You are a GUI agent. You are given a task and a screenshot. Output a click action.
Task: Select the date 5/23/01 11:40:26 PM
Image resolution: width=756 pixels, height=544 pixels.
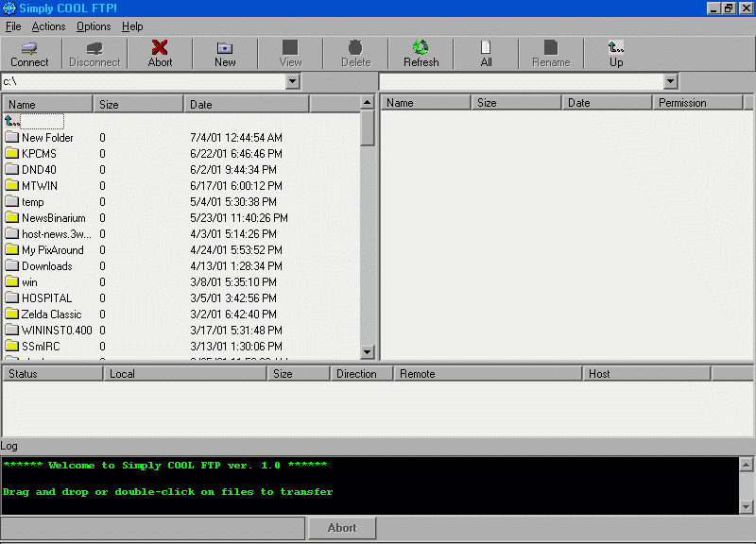coord(239,218)
